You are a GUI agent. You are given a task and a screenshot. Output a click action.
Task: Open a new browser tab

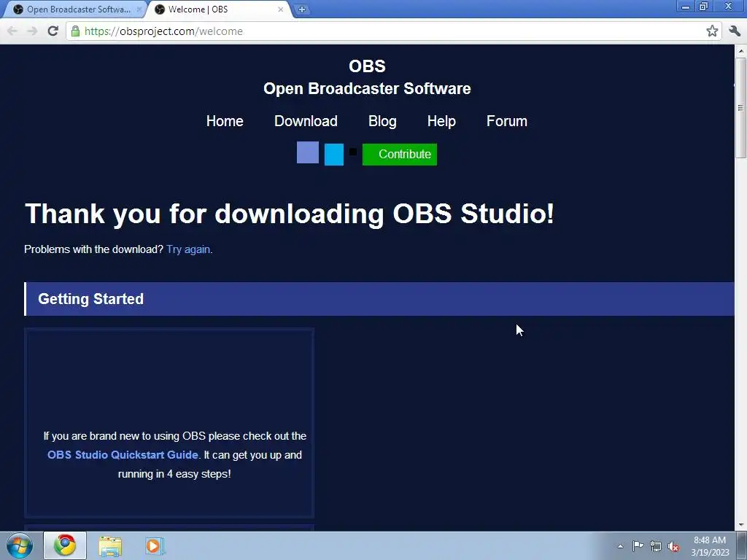[x=301, y=9]
